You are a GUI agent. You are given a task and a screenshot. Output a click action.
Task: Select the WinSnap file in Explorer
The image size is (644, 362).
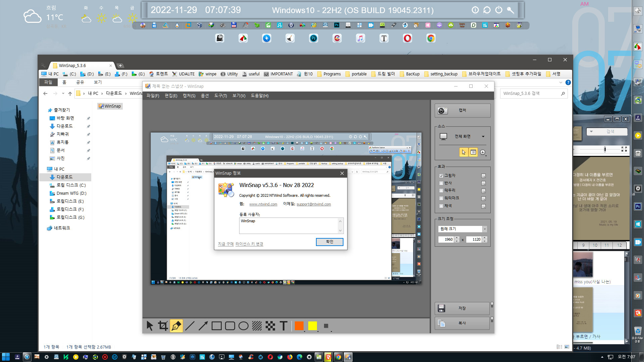(110, 106)
